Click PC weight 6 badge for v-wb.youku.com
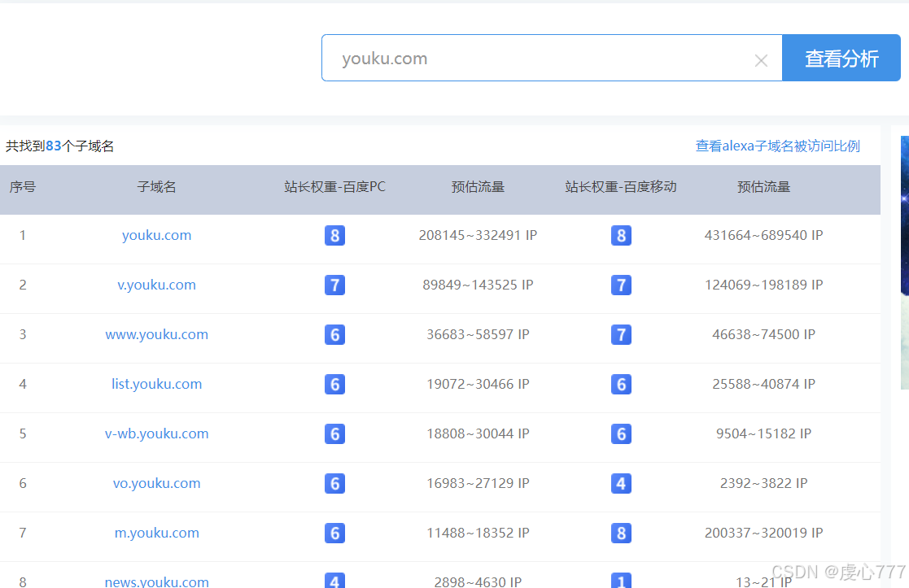909x588 pixels. click(334, 434)
